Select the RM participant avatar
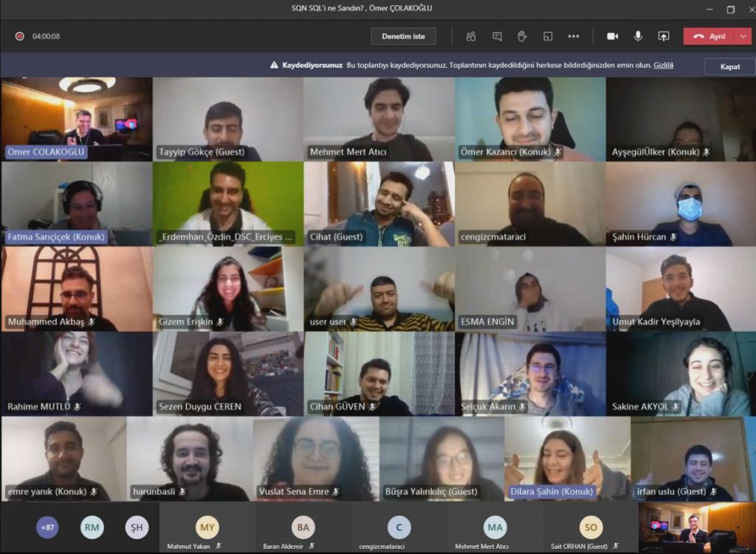This screenshot has height=554, width=756. (92, 527)
